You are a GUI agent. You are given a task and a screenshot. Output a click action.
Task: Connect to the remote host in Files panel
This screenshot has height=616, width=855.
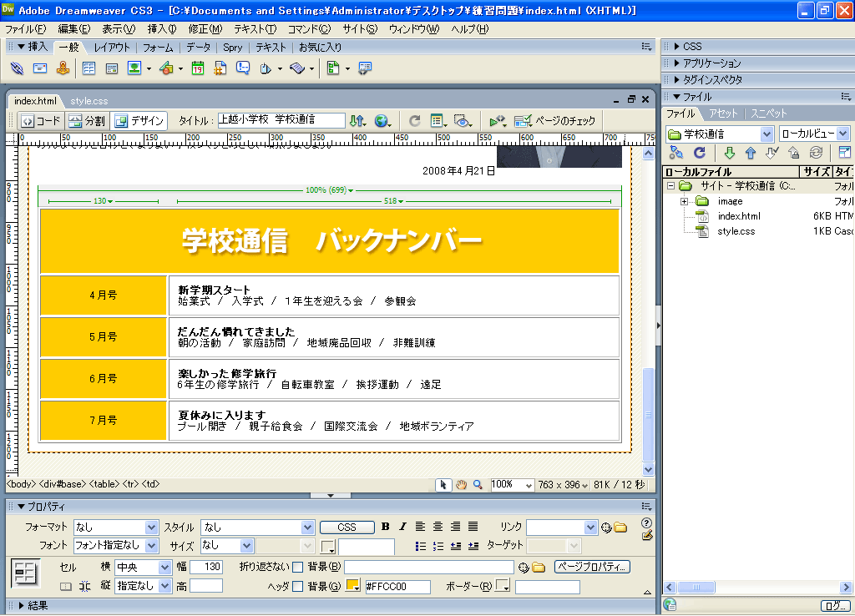(676, 153)
